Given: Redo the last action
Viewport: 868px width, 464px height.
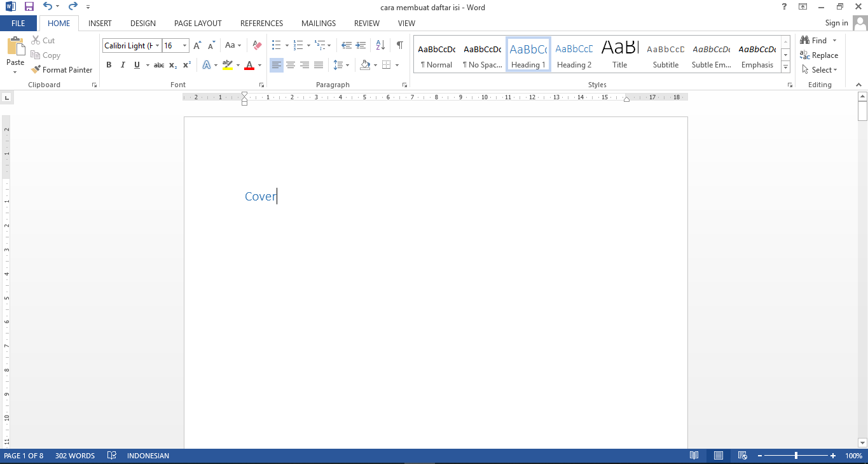Looking at the screenshot, I should click(72, 6).
